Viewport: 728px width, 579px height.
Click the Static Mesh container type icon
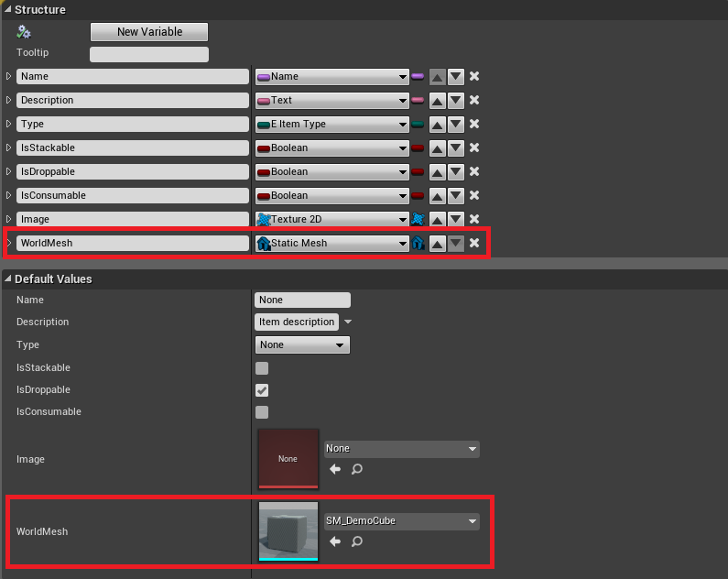coord(418,244)
